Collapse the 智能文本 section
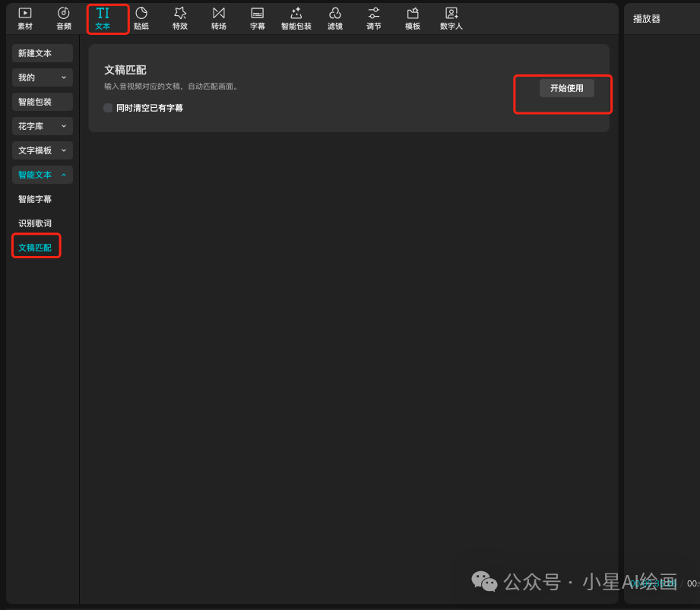This screenshot has width=700, height=610. tap(43, 175)
